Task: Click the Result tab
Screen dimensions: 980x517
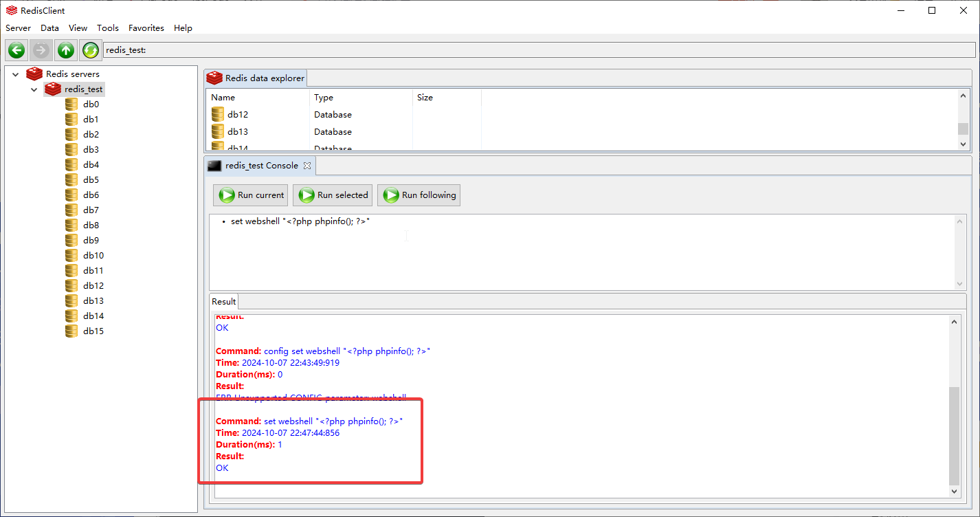Action: [223, 302]
